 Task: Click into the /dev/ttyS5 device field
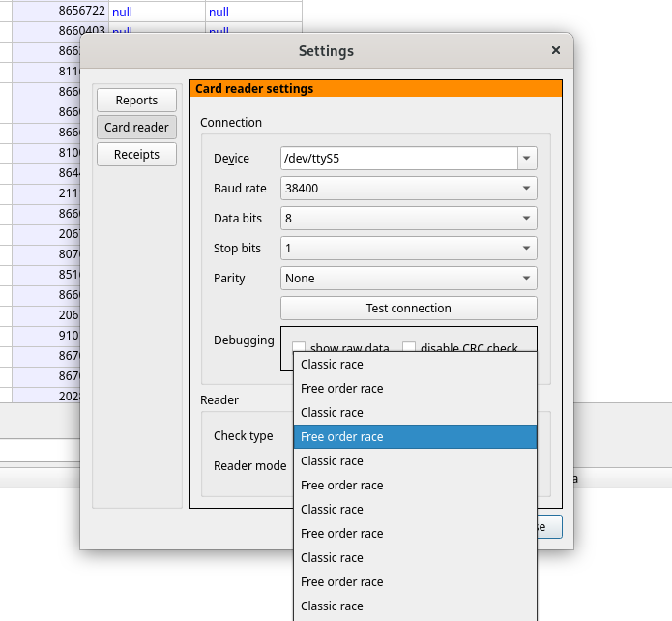[399, 159]
